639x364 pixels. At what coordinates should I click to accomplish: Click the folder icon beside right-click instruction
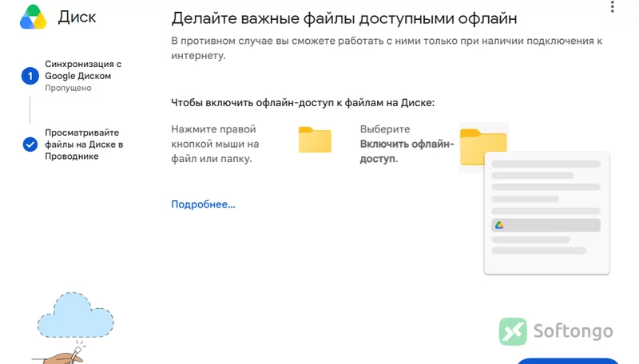315,139
